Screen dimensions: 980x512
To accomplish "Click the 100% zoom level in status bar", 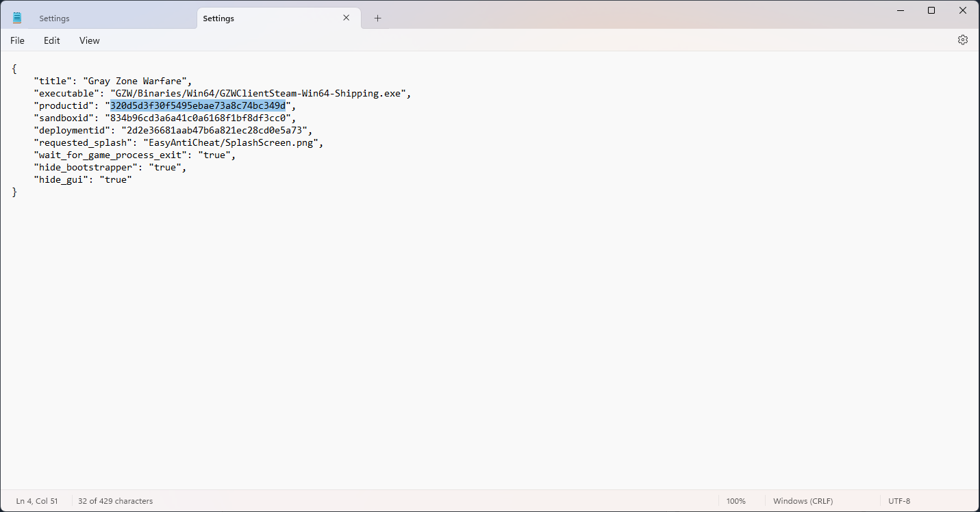I will (x=736, y=501).
